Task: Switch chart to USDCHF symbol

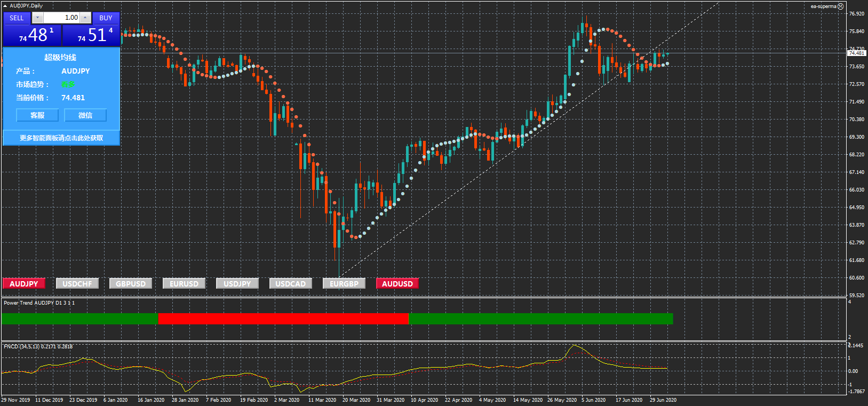Action: [77, 284]
